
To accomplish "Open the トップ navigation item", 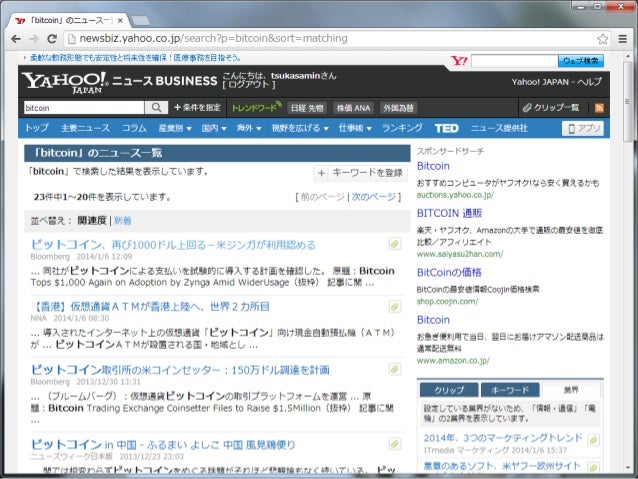I will pos(37,128).
